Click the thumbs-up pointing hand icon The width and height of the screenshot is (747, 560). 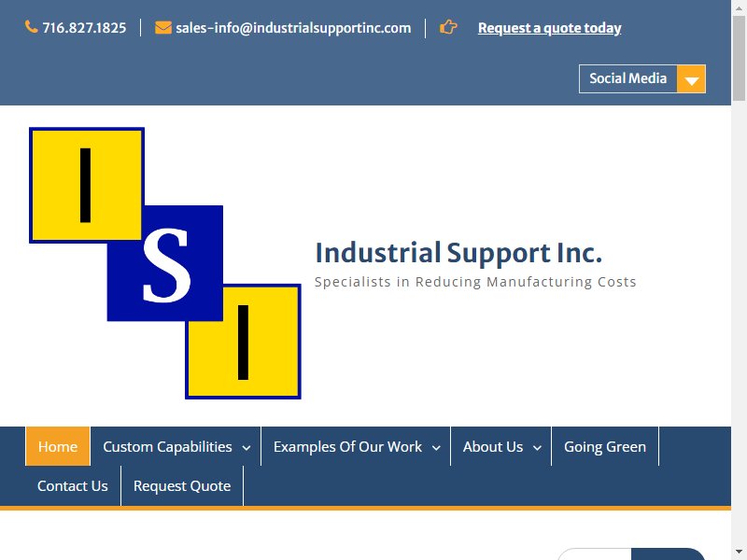click(448, 27)
